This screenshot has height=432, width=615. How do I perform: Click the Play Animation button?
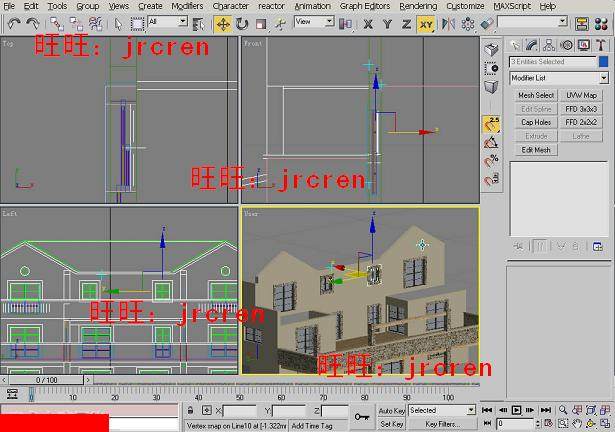[517, 410]
